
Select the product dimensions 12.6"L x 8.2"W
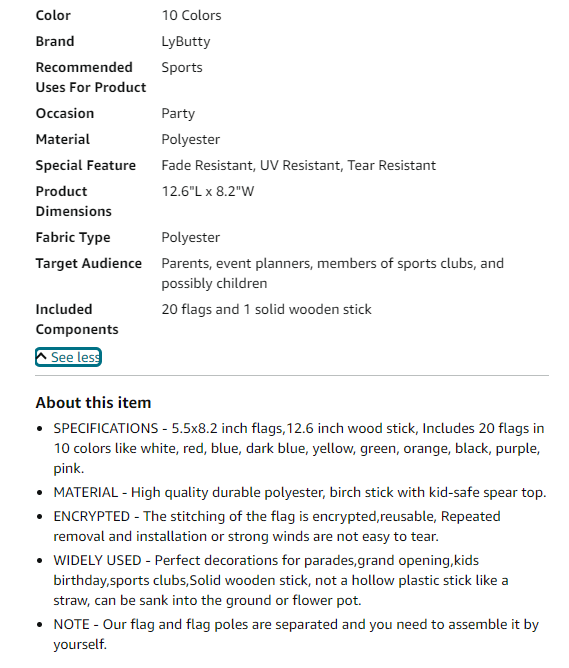[207, 191]
